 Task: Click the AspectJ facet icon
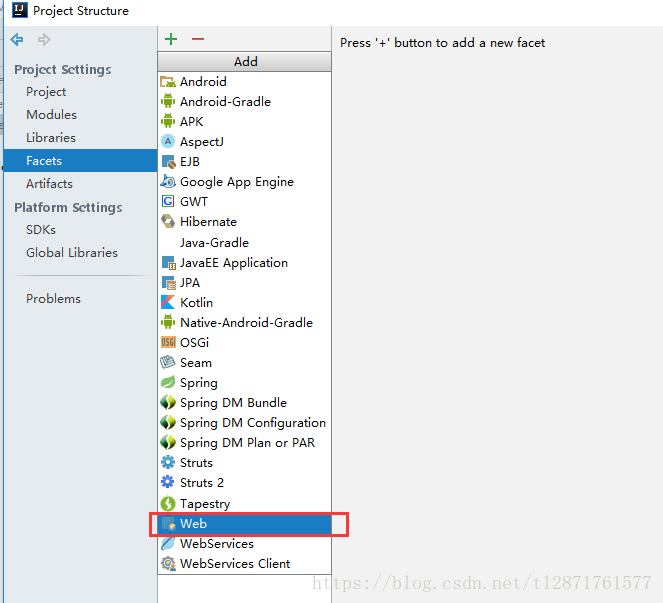click(x=168, y=142)
